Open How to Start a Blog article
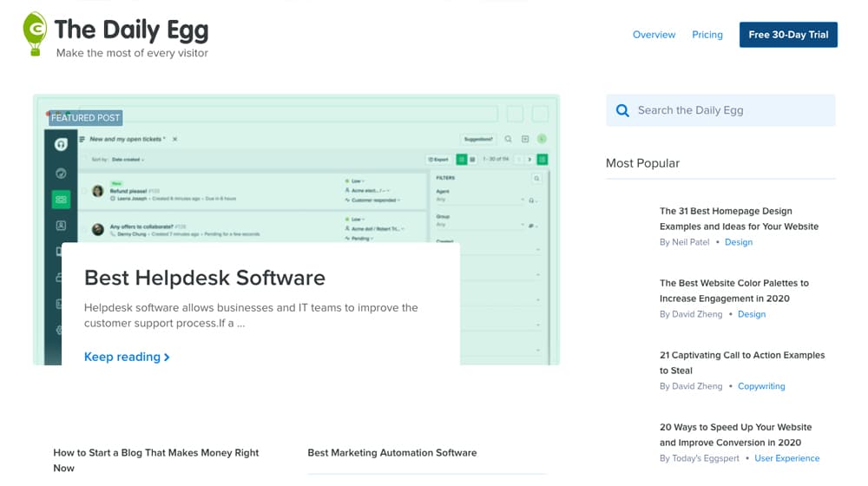 [x=155, y=460]
